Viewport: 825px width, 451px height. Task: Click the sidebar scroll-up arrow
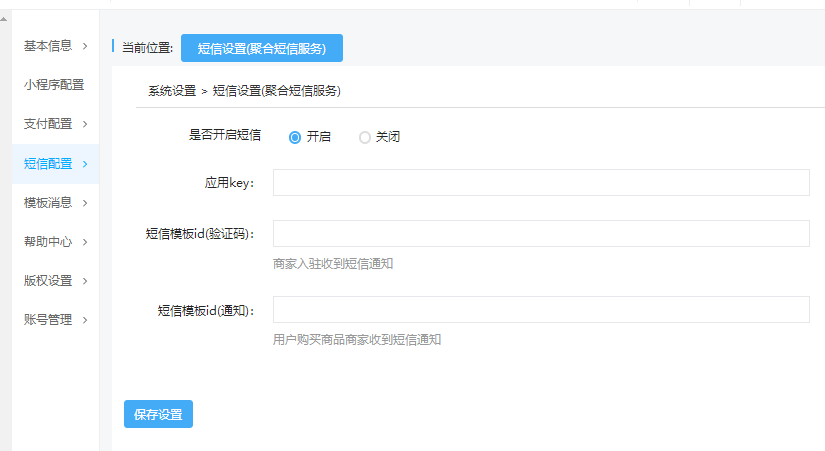4,19
